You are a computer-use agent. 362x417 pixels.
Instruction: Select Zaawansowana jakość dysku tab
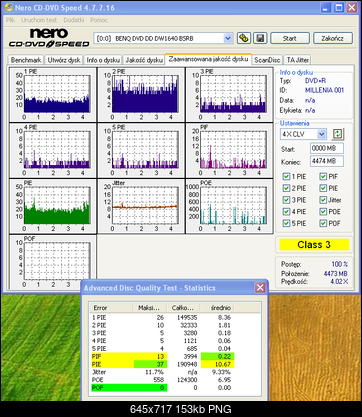click(x=208, y=59)
